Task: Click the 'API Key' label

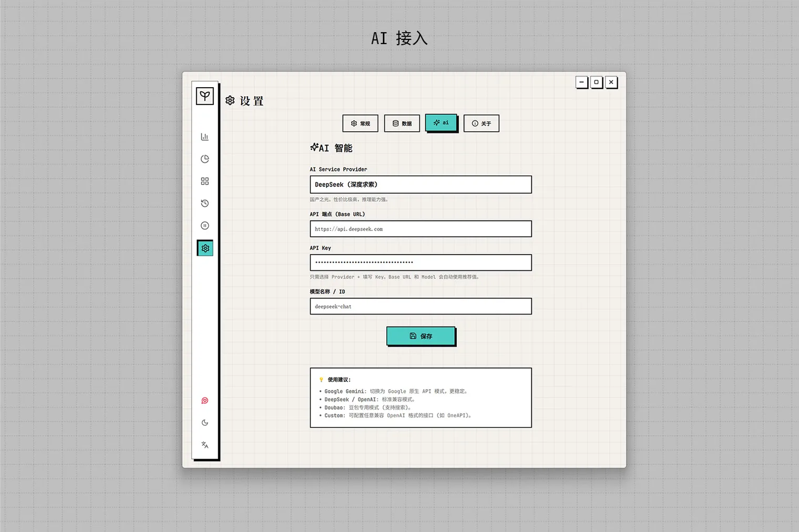Action: coord(320,248)
